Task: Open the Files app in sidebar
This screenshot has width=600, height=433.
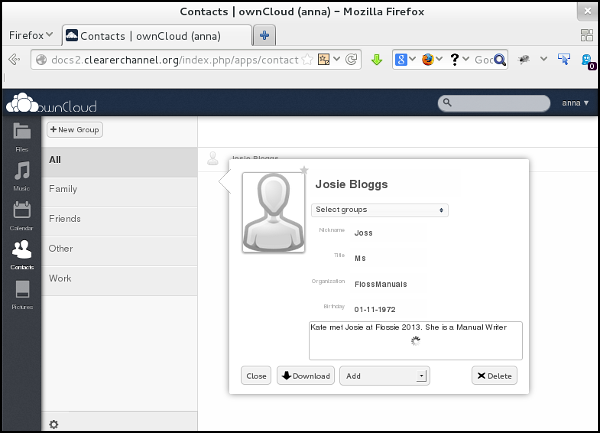Action: [21, 134]
